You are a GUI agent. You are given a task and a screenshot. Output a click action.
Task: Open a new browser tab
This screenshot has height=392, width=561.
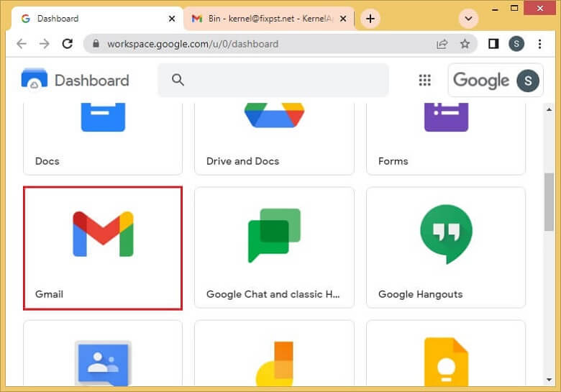coord(370,18)
